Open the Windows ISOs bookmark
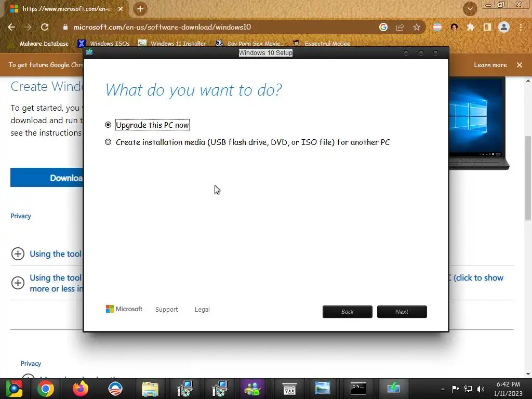Screen dimensions: 532x399 click(x=103, y=44)
